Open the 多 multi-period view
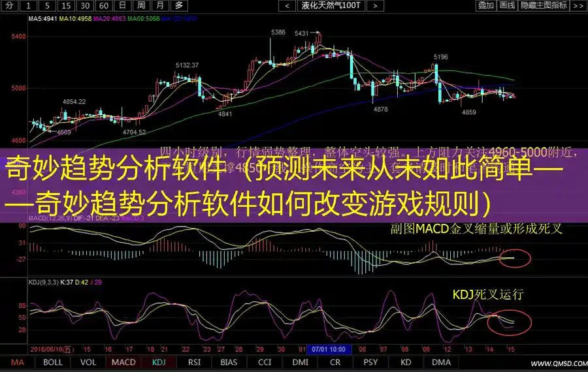This screenshot has height=372, width=588. coord(179,5)
